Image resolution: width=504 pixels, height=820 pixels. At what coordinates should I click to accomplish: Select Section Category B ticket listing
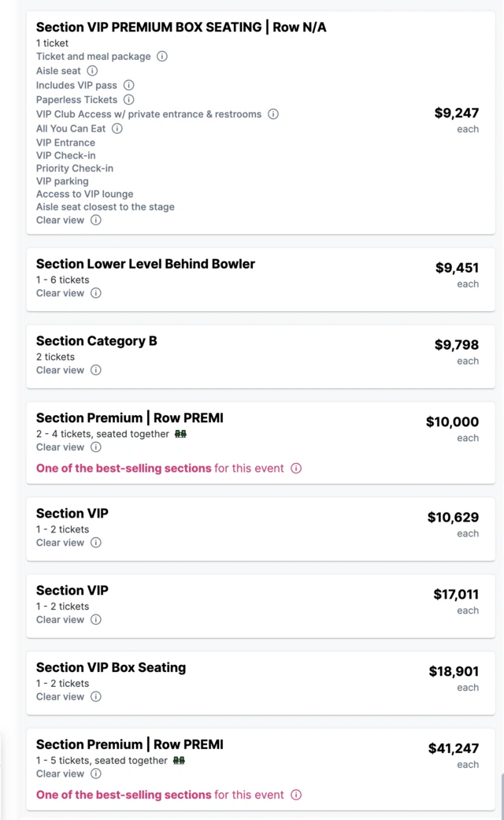click(97, 341)
